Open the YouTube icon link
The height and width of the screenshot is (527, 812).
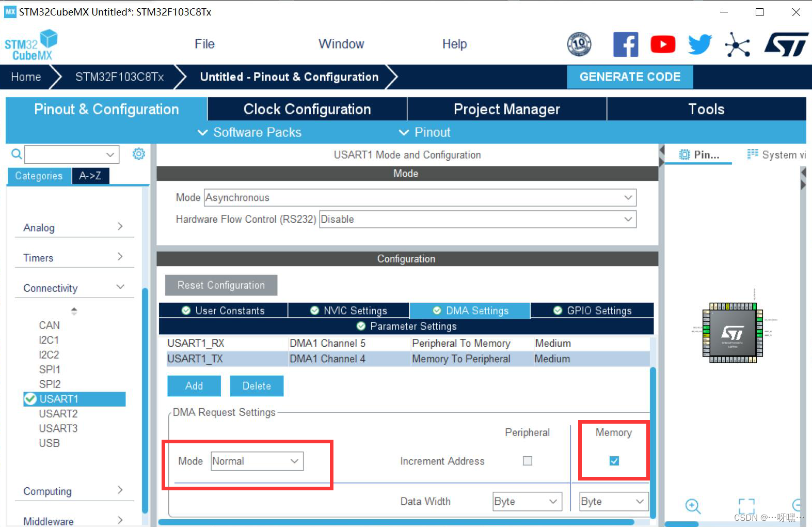(x=663, y=44)
